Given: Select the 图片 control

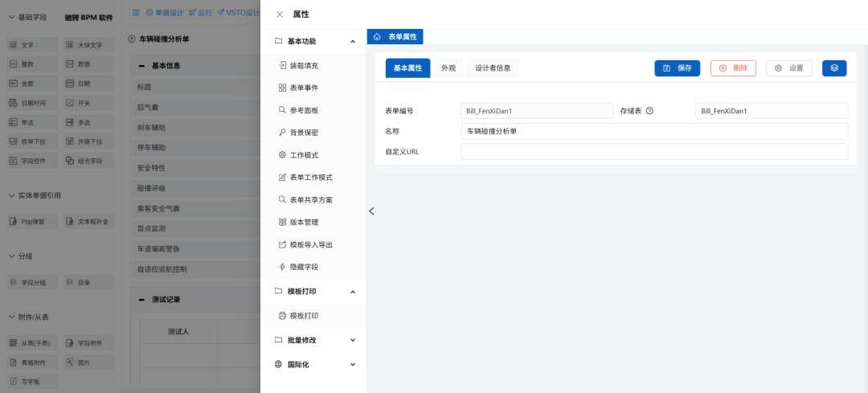Looking at the screenshot, I should pyautogui.click(x=88, y=362).
